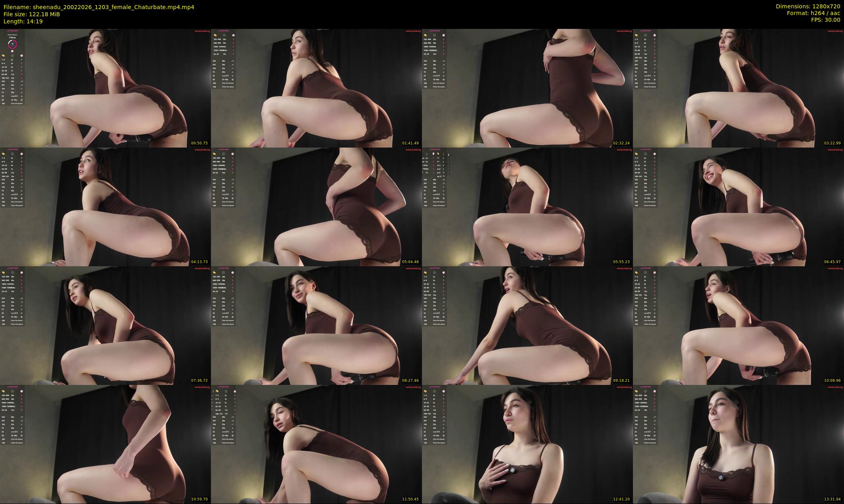View the frame captured at 07:36.72
This screenshot has width=844, height=504.
tap(105, 325)
